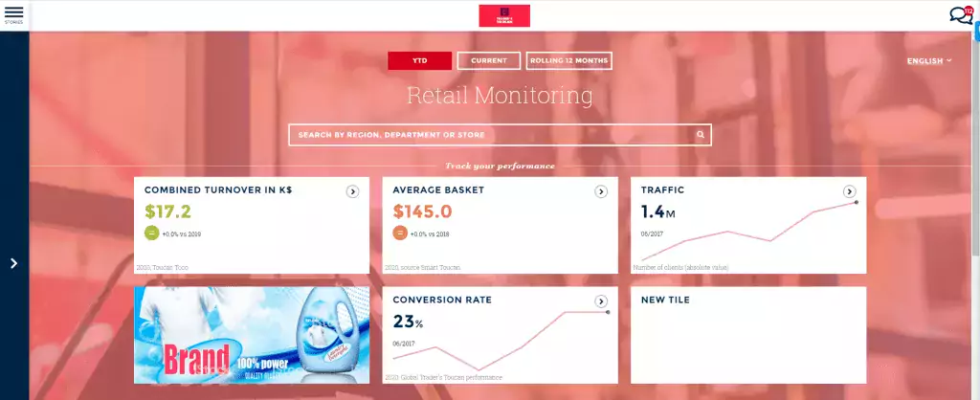Click the Conversion Rate chart end point
Viewport: 980px width, 400px height.
[x=608, y=312]
